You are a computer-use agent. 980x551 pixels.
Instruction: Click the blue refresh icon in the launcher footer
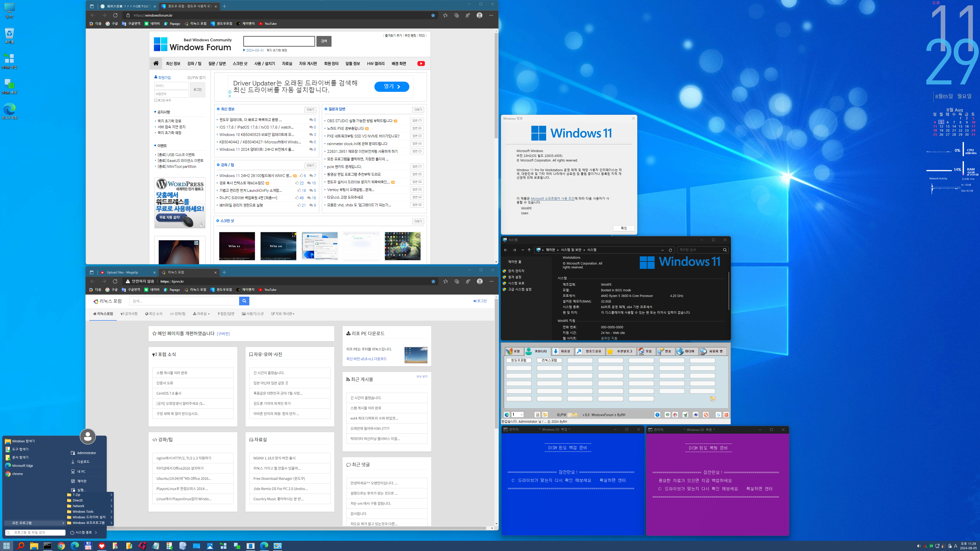tap(718, 415)
